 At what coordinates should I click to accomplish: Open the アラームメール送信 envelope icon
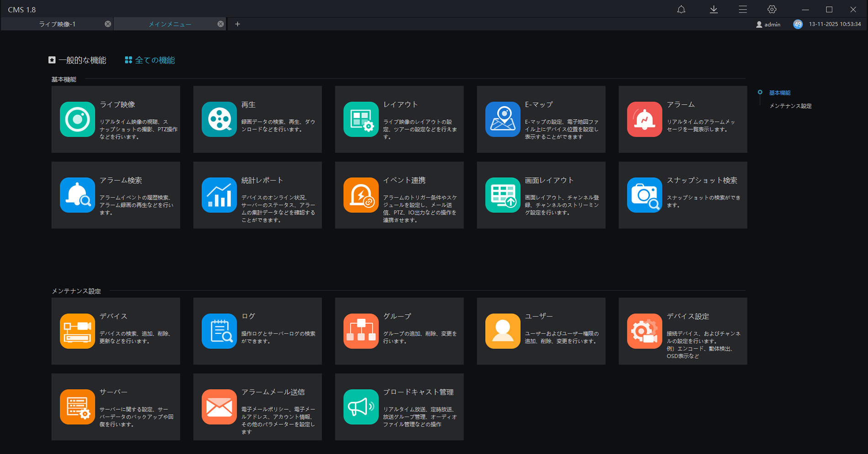click(x=219, y=407)
